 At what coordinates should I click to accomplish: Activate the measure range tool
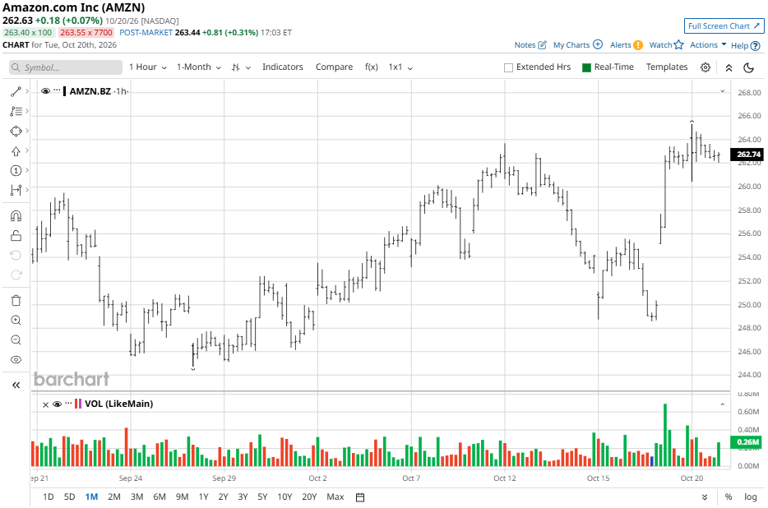[x=16, y=190]
